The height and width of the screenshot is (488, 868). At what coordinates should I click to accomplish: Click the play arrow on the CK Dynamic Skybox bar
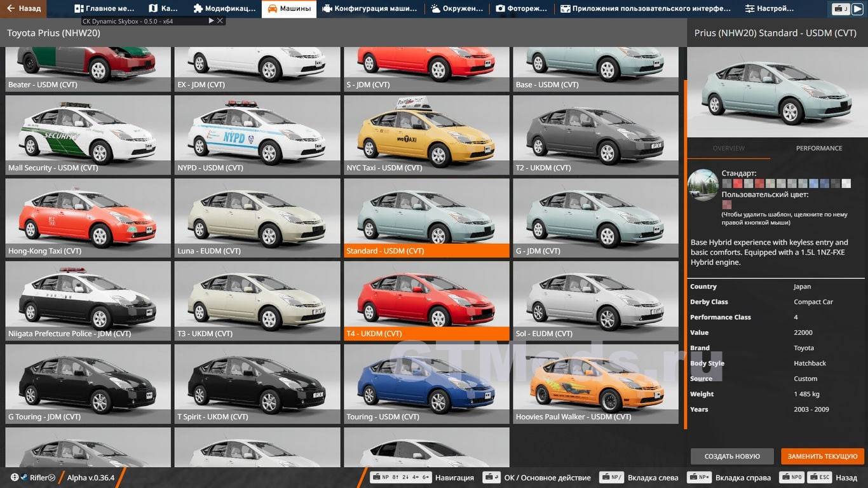coord(212,21)
